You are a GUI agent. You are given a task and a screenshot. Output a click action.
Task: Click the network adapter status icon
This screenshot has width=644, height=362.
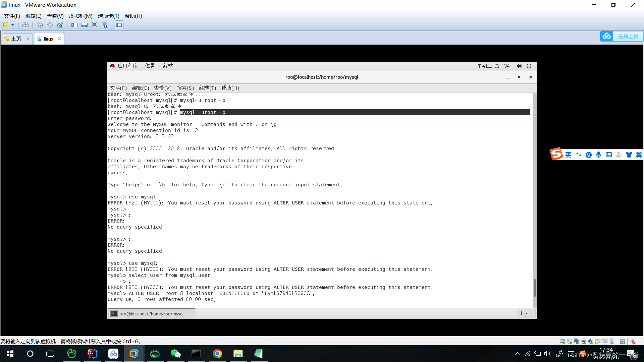point(577,342)
